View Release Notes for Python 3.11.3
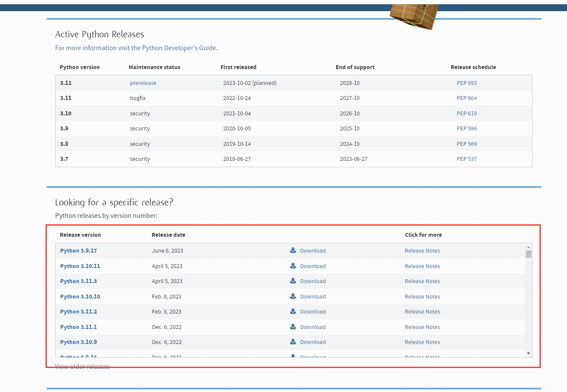 coord(422,281)
